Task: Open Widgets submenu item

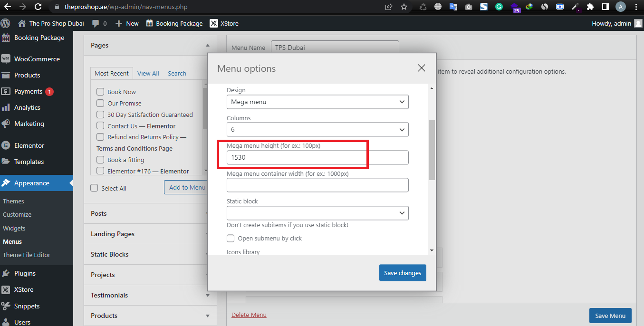Action: [14, 228]
